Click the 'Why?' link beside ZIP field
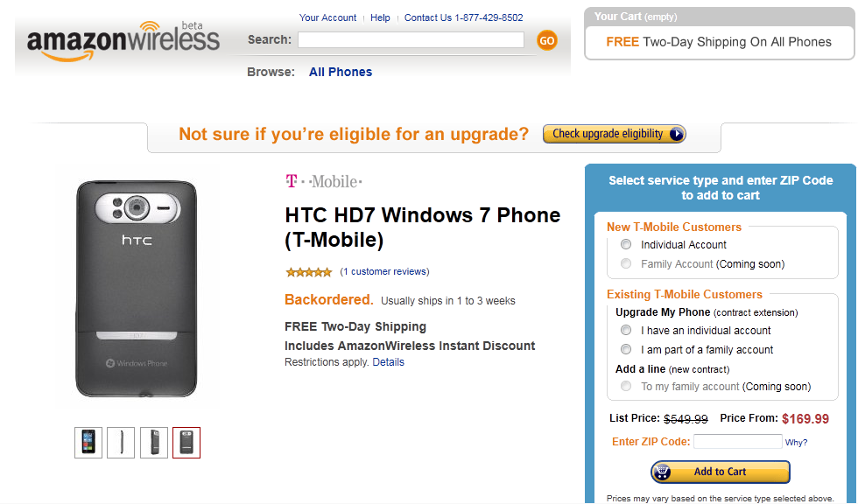This screenshot has width=858, height=504. tap(796, 443)
